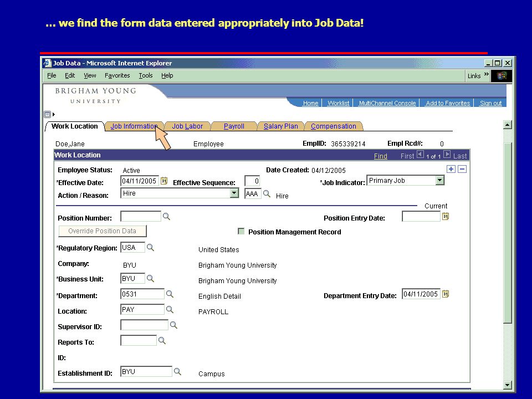The height and width of the screenshot is (399, 532).
Task: Open the Tools menu
Action: [x=146, y=75]
